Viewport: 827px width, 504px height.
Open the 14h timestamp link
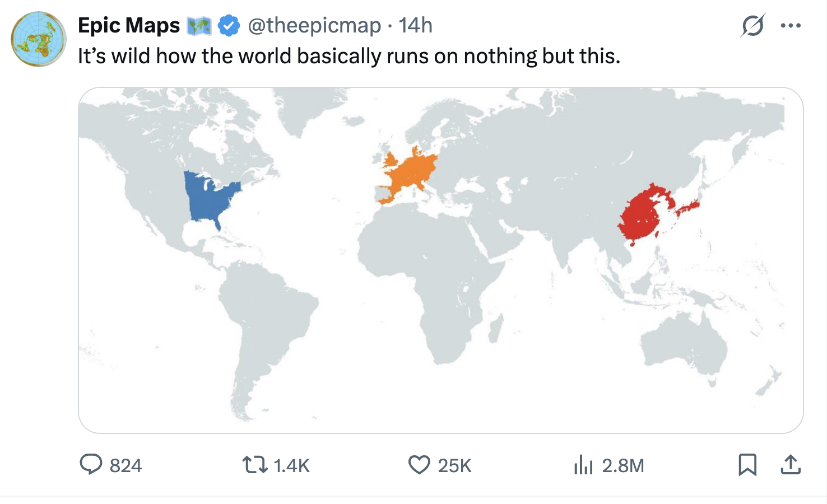click(415, 25)
